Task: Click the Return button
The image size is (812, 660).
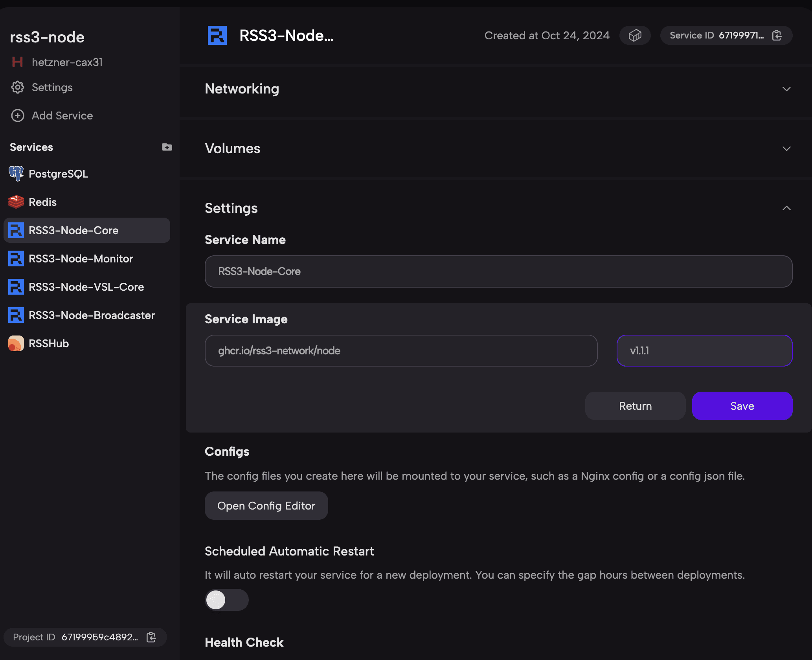Action: tap(635, 406)
